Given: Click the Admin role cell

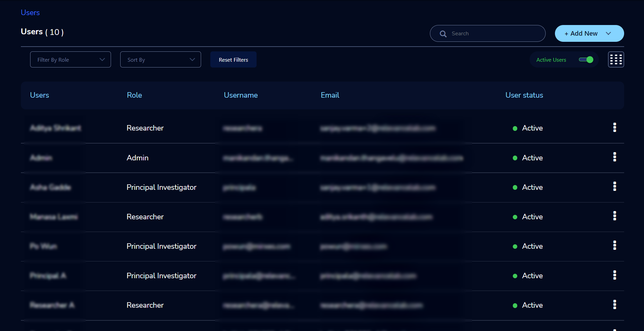Looking at the screenshot, I should 137,158.
